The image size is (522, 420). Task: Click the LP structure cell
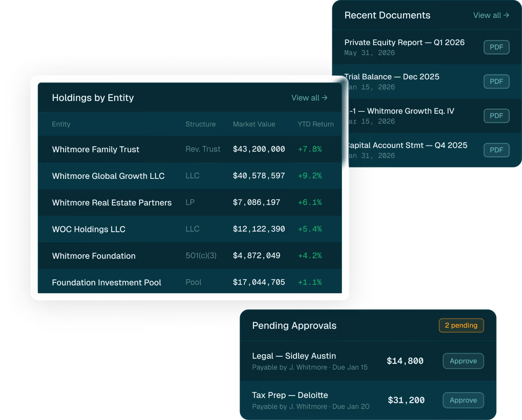coord(190,202)
